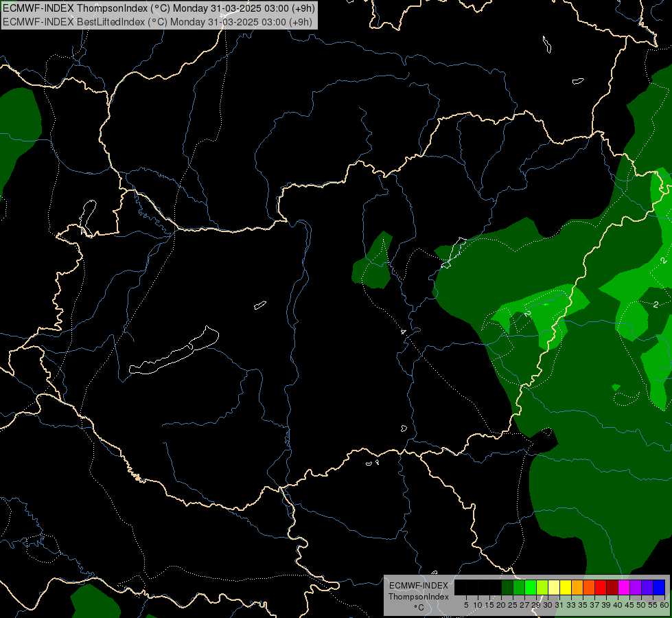Click the legend tick value 29
Viewport: 672px width, 618px height.
click(536, 605)
